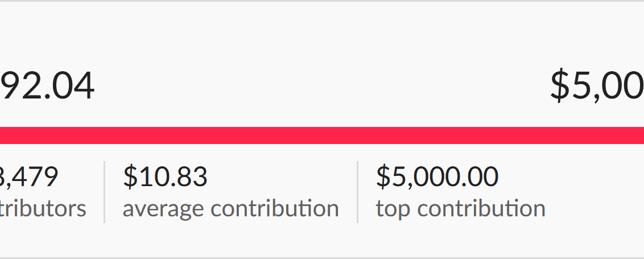Click the divider before $10.83 stat

105,192
